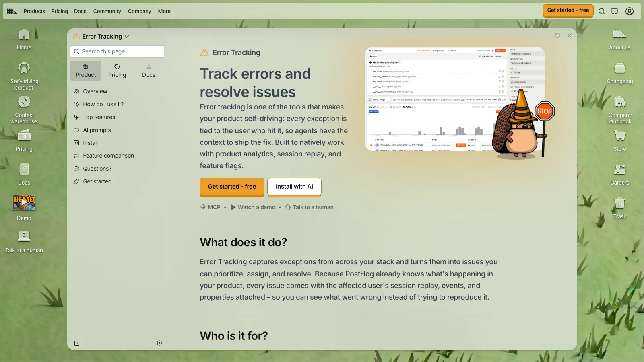Image resolution: width=644 pixels, height=362 pixels.
Task: Open the Pricing desktop icon
Action: (24, 141)
